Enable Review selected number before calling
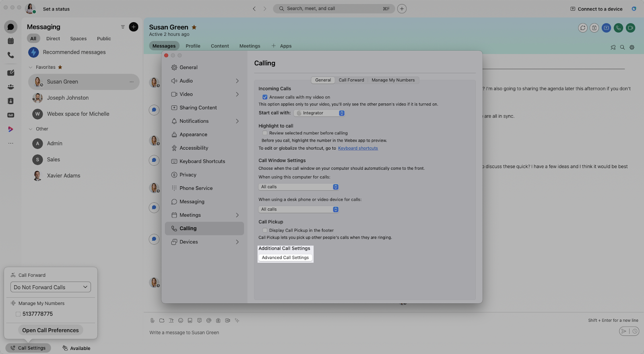The width and height of the screenshot is (644, 354). [x=265, y=133]
